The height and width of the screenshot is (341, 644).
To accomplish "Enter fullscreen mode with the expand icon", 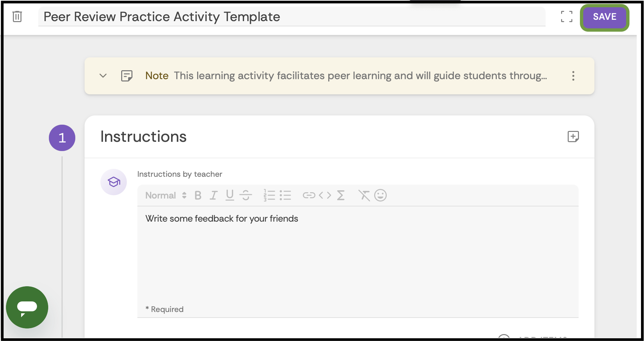I will coord(567,17).
